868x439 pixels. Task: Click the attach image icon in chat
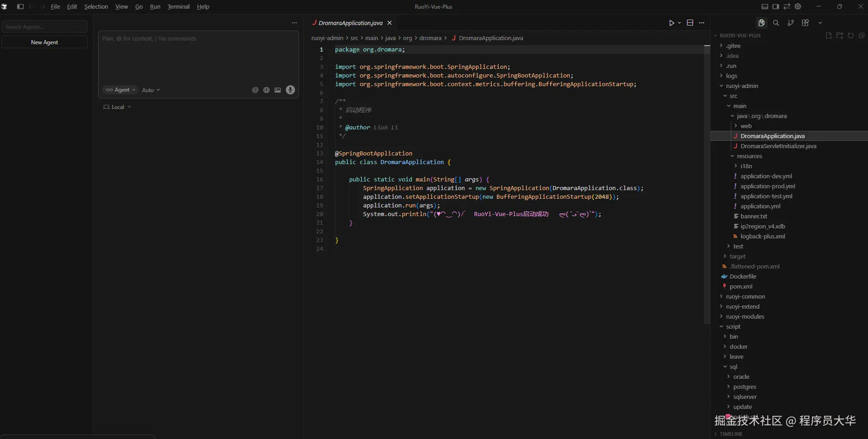[x=278, y=90]
